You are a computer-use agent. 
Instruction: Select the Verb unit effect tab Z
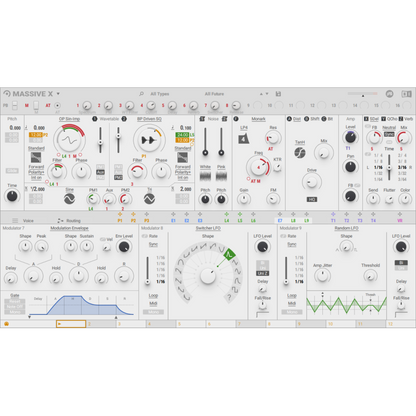[406, 119]
